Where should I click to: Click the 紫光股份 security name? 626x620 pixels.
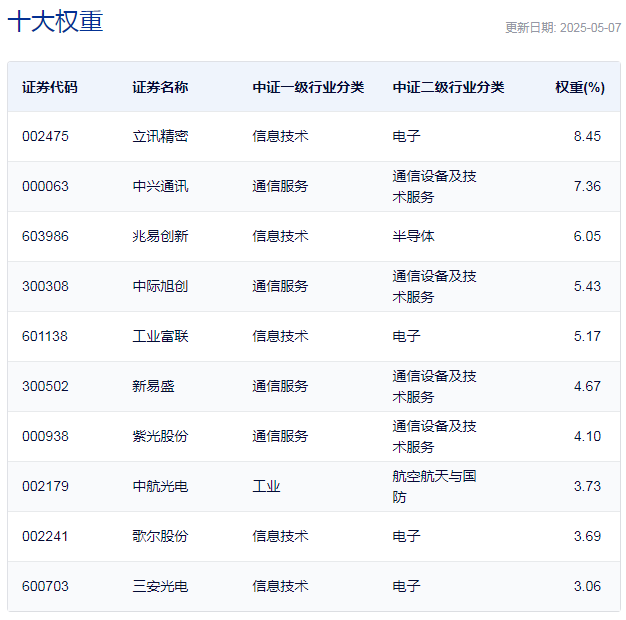[160, 436]
